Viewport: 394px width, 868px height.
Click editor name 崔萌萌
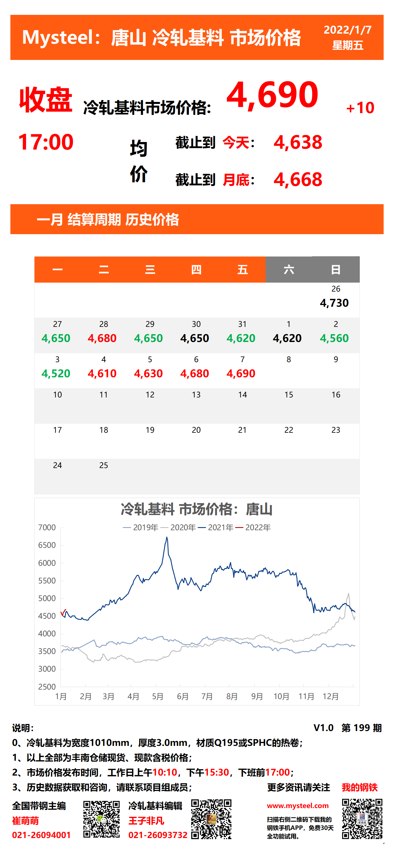pyautogui.click(x=26, y=820)
